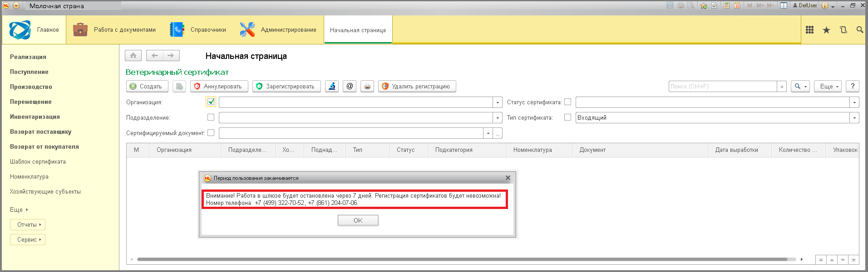Open the favorites list page-star icon

pos(714,6)
